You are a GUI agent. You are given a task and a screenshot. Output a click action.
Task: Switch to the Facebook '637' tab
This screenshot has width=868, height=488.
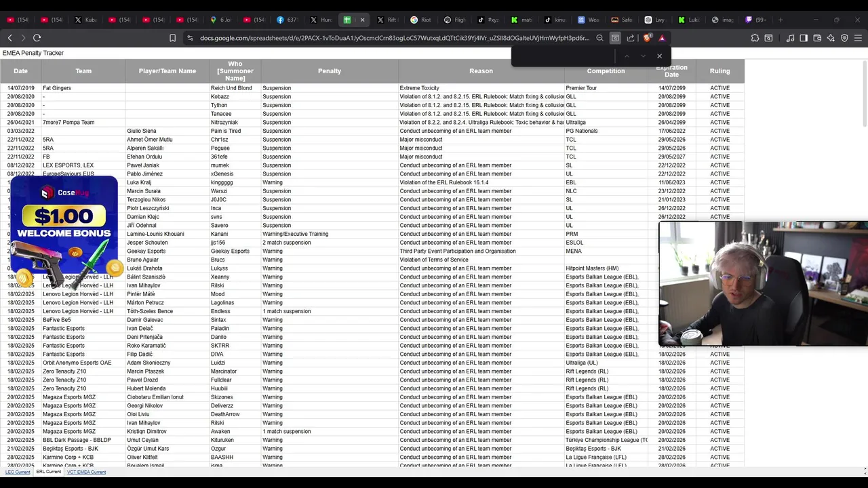[288, 20]
